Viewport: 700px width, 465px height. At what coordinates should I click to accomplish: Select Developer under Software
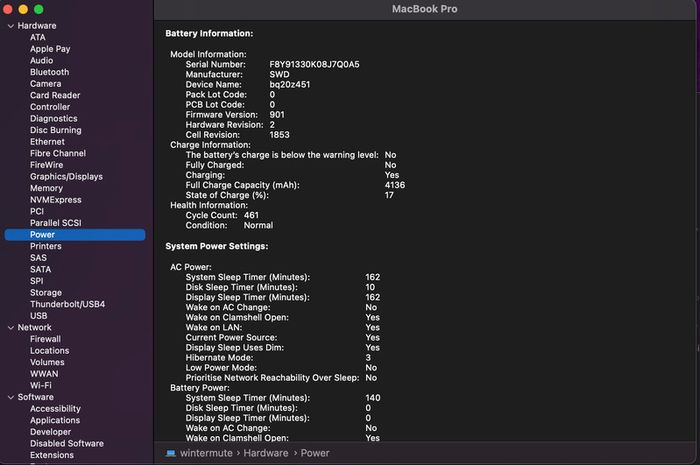50,432
